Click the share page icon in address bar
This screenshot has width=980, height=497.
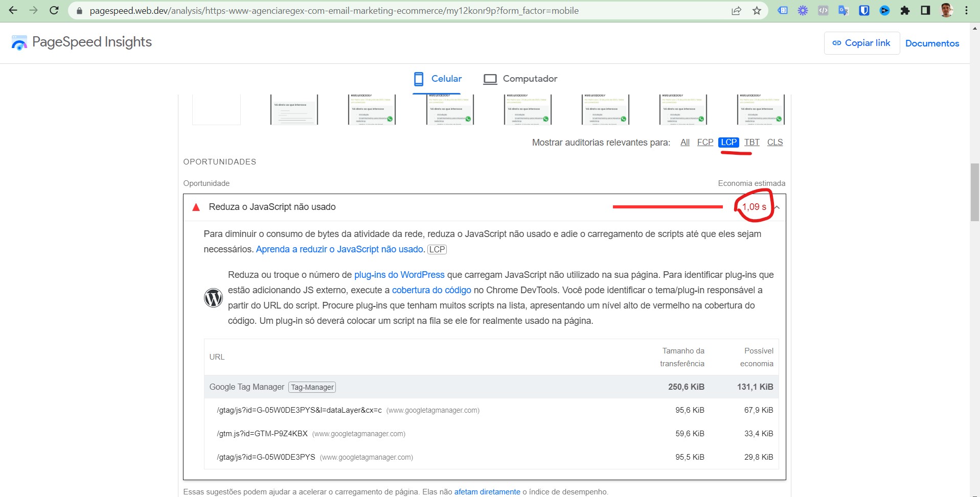click(x=736, y=11)
